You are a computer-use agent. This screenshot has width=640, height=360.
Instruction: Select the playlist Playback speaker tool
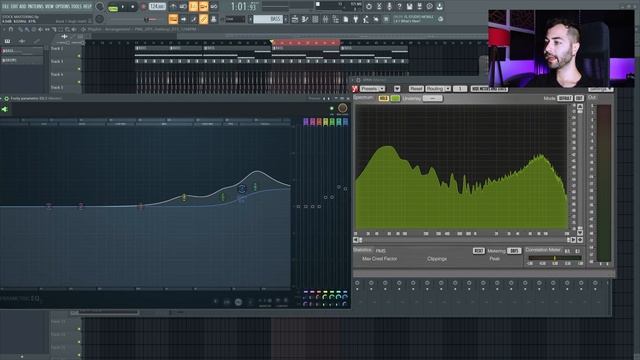click(x=74, y=29)
